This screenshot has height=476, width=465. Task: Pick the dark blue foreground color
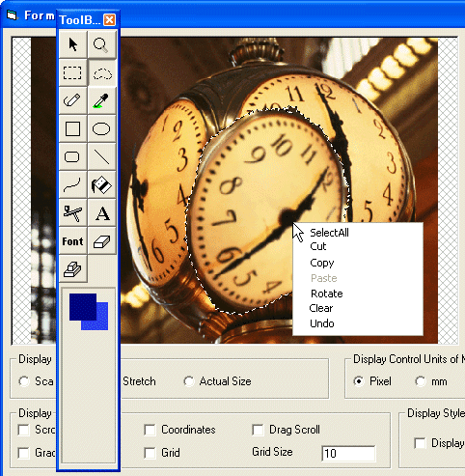(83, 306)
